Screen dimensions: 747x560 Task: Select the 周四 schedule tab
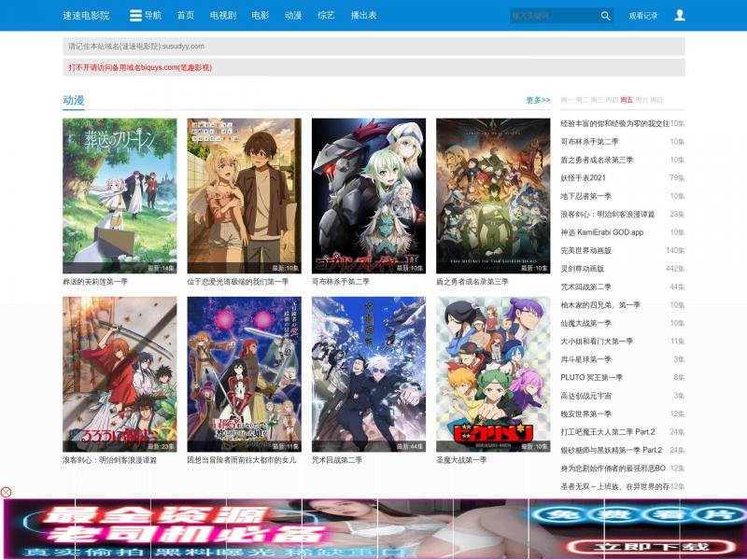612,100
